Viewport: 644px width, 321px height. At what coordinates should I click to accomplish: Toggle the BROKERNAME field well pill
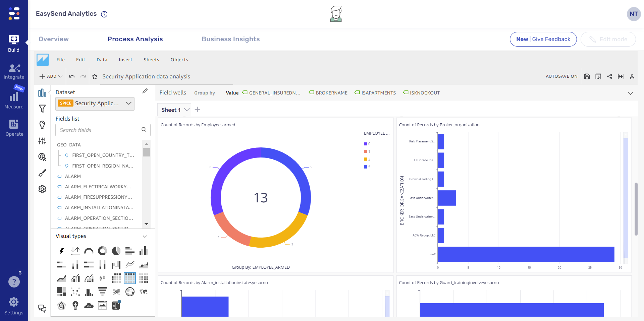[x=328, y=93]
